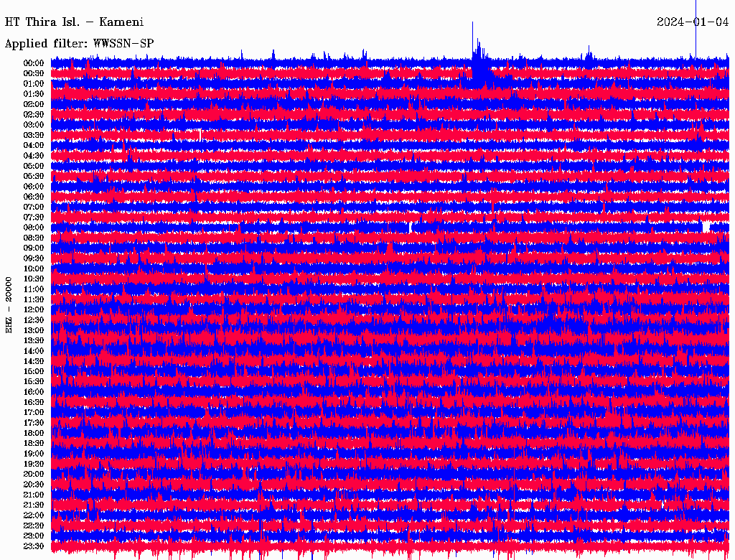Select the 00:30 time label
The height and width of the screenshot is (560, 735).
click(34, 74)
